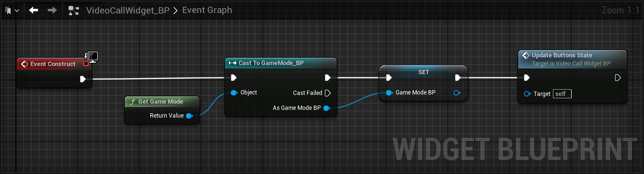Screen dimensions: 644x174
Task: Go forward with the right arrow
Action: click(x=52, y=10)
